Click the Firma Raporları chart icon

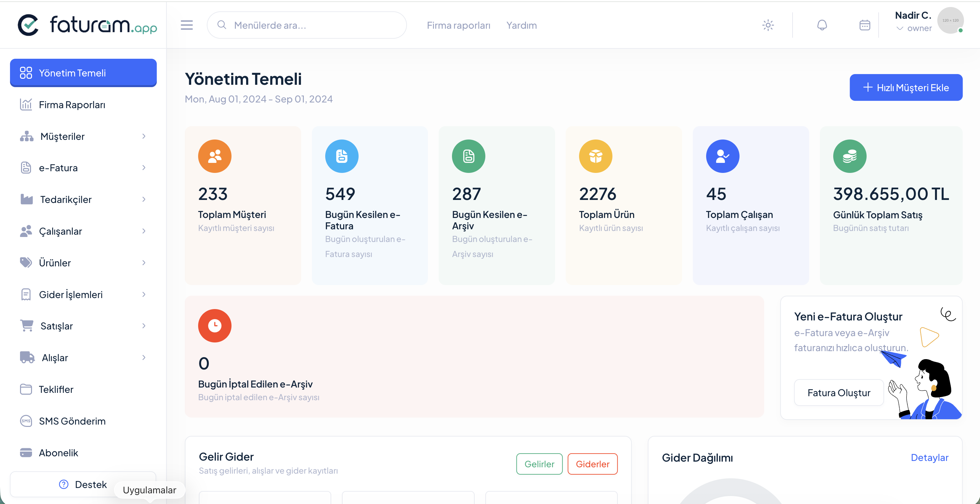pos(26,104)
